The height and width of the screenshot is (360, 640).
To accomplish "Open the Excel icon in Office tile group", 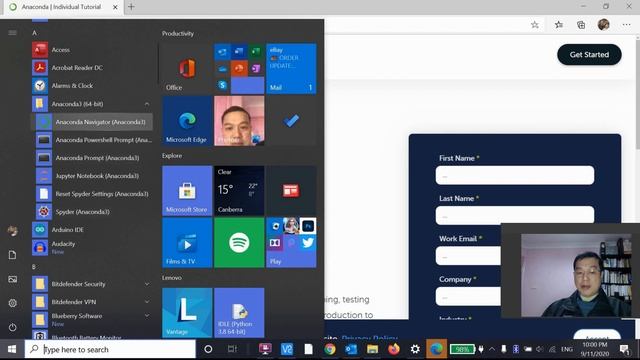I will pos(256,52).
